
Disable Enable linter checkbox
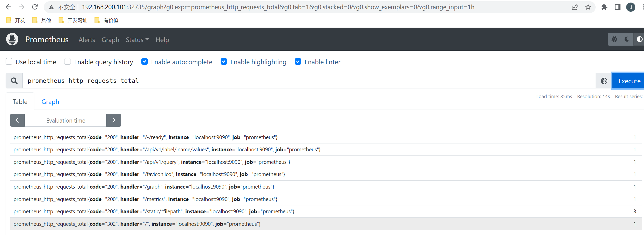pyautogui.click(x=298, y=61)
